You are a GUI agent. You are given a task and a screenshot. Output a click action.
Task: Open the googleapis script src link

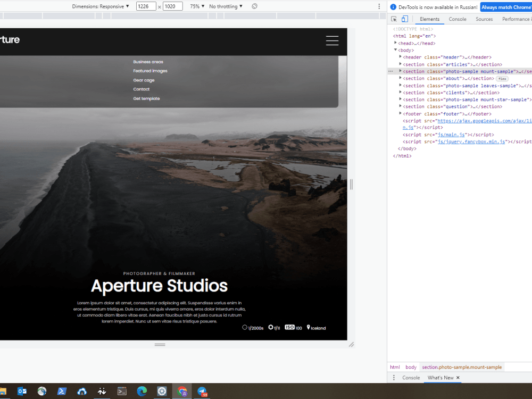[485, 121]
